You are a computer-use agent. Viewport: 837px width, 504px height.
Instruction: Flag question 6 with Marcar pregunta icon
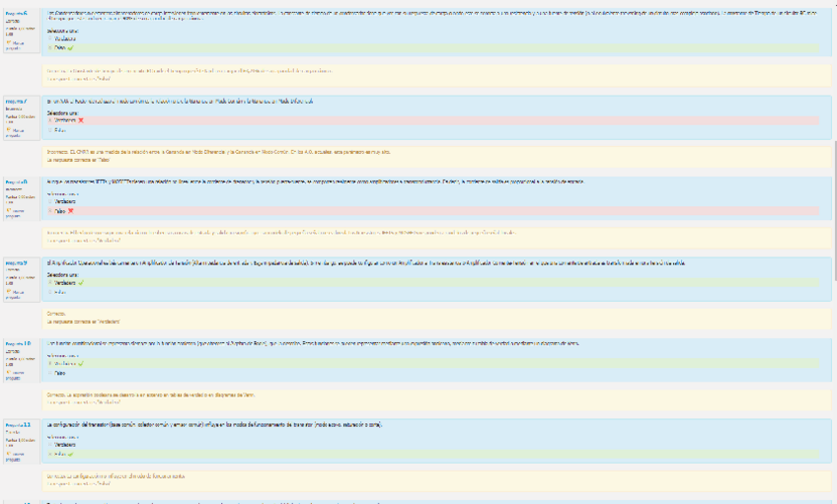click(8, 42)
